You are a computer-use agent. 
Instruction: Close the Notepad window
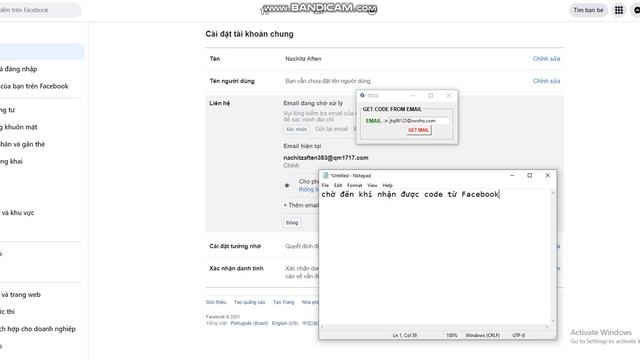(547, 176)
